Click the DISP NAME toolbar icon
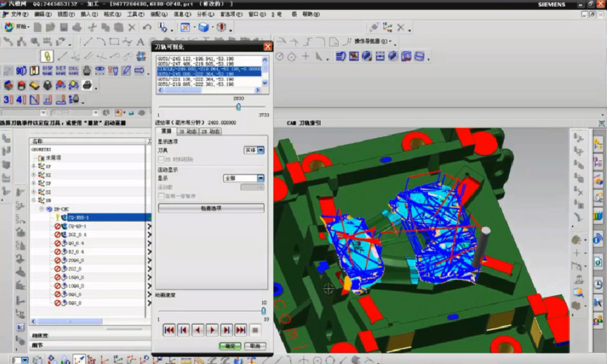Viewport: 607px width, 364px height. pyautogui.click(x=47, y=71)
